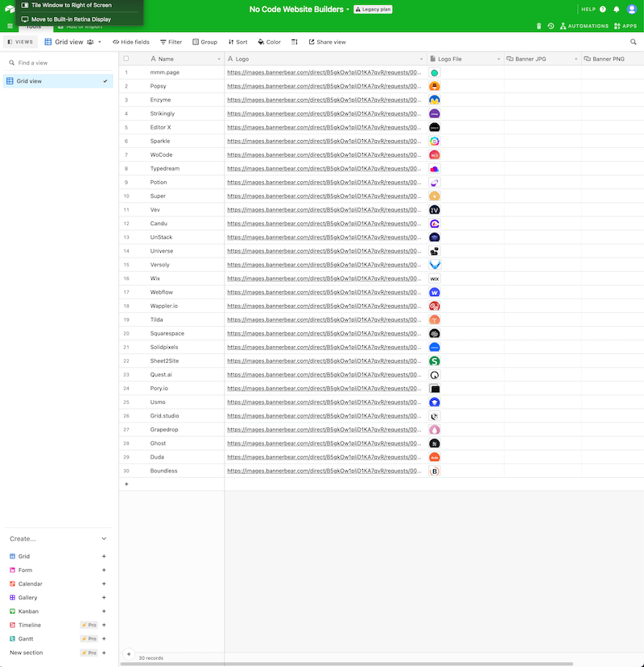Viewport: 644px width, 667px height.
Task: Toggle the Views sidebar button
Action: pos(20,42)
